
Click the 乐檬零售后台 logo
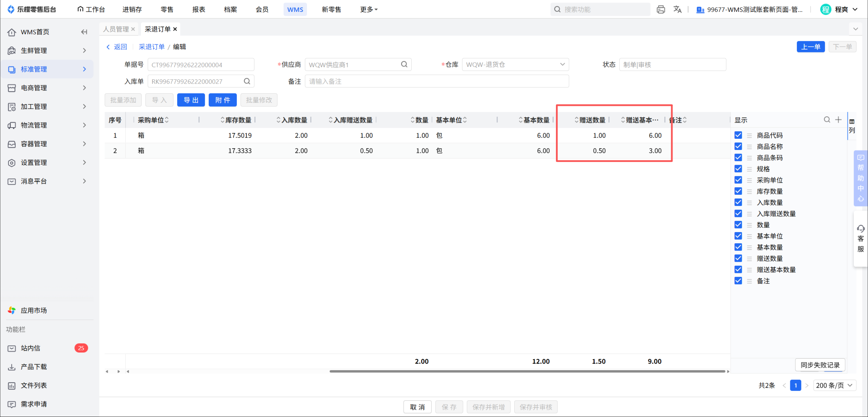tap(32, 10)
